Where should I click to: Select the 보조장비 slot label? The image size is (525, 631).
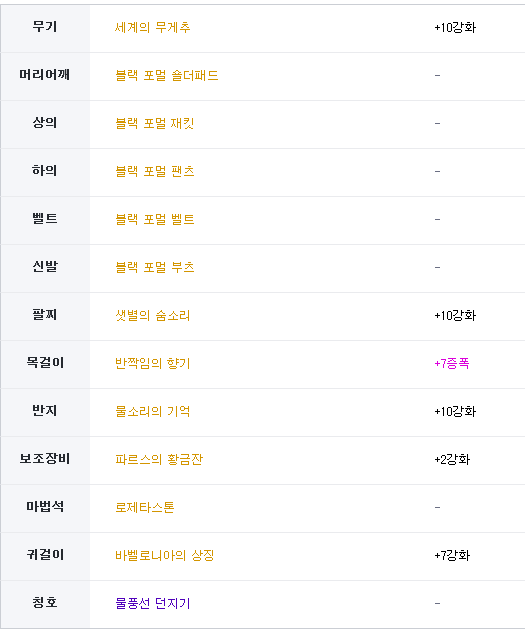tap(45, 459)
